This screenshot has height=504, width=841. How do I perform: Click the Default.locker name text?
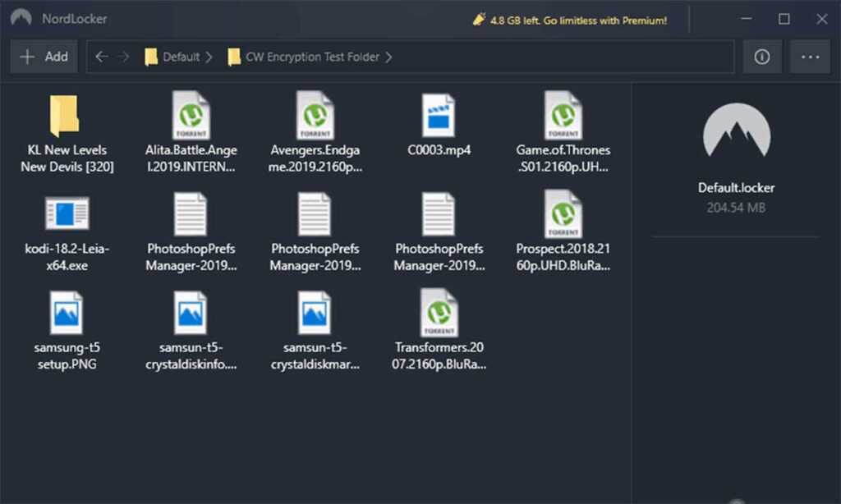(736, 188)
